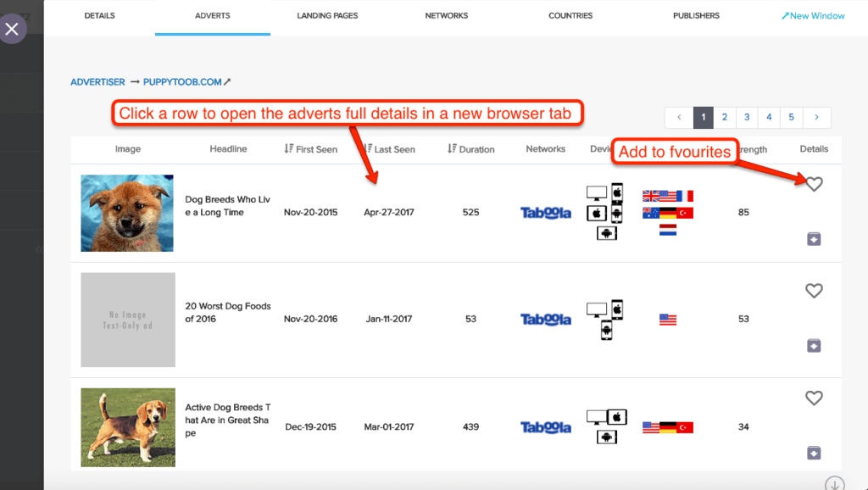The image size is (868, 490).
Task: Go to page 3 of adverts
Action: tap(747, 117)
